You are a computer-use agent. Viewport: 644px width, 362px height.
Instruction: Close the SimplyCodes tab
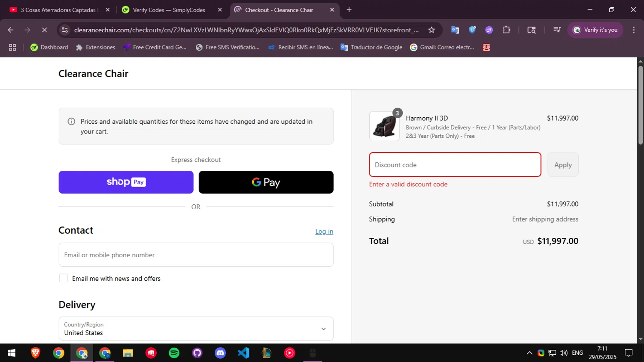pos(220,10)
